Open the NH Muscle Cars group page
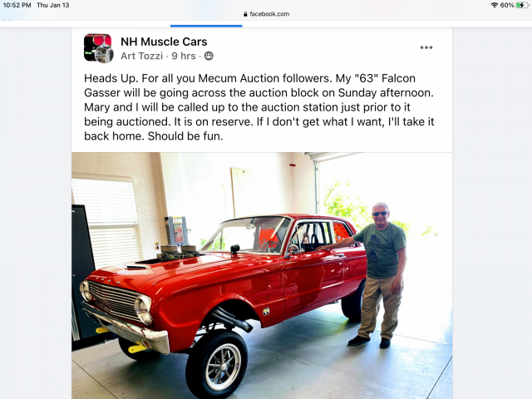 164,42
